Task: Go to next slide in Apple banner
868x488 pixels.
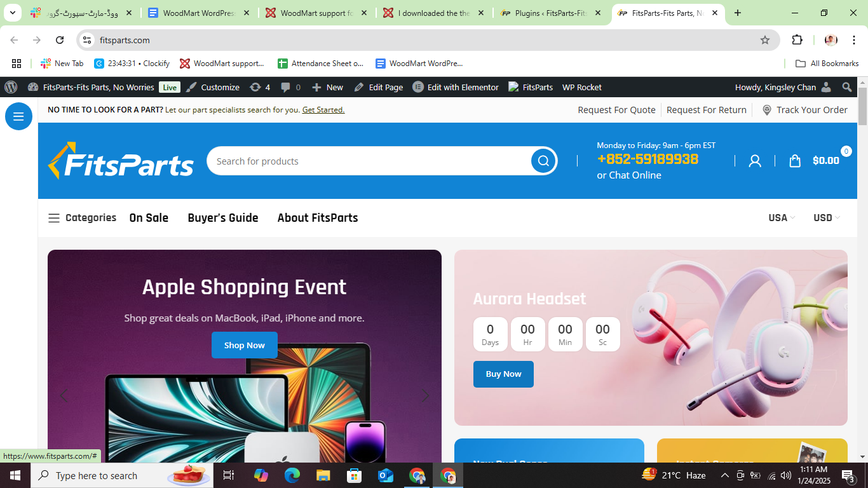Action: [x=426, y=396]
